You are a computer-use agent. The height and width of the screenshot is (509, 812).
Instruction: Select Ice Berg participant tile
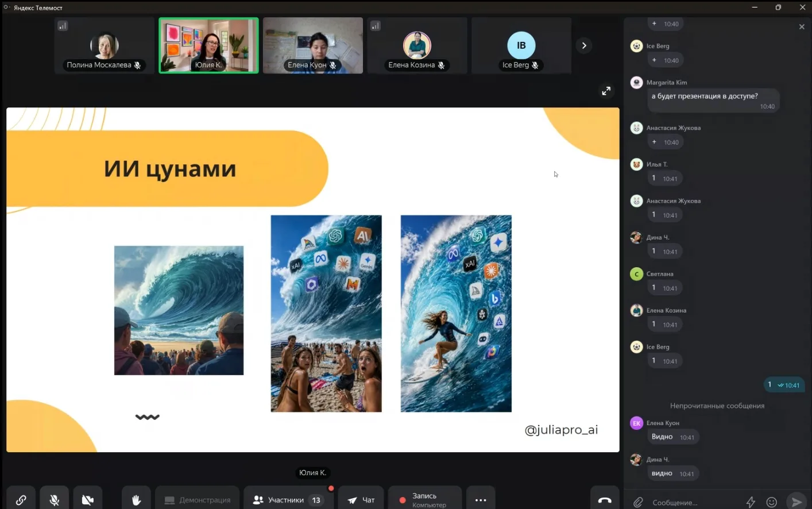[x=521, y=45]
